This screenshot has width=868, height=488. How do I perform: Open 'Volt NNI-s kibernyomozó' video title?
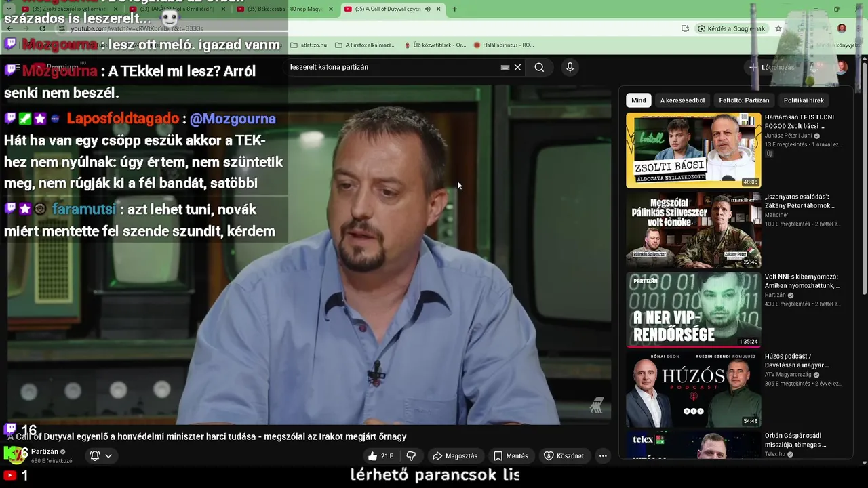(x=802, y=281)
